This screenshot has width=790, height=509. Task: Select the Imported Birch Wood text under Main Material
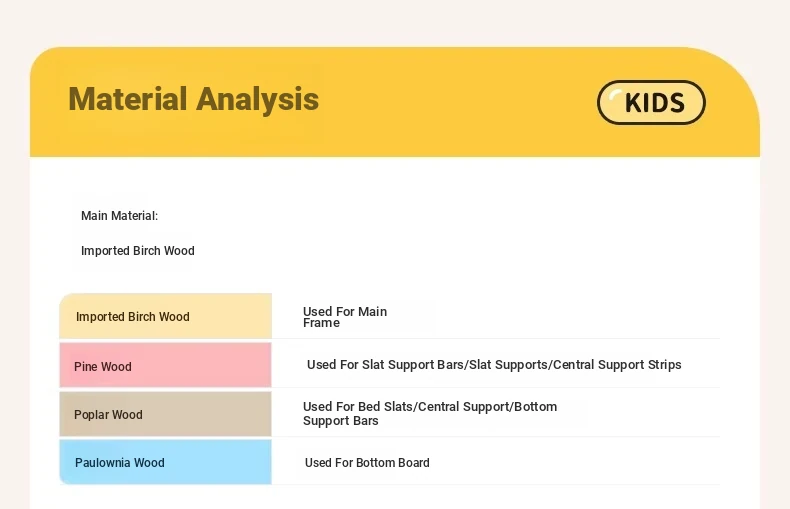coord(138,250)
